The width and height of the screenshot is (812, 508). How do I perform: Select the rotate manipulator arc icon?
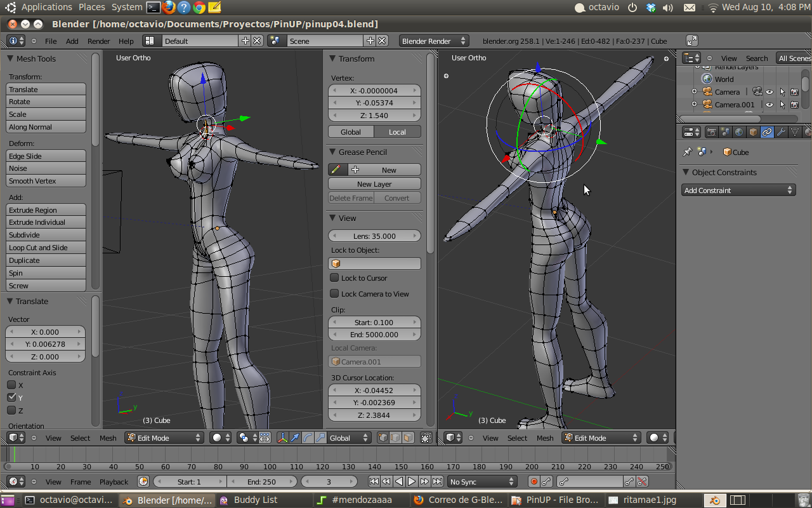308,438
